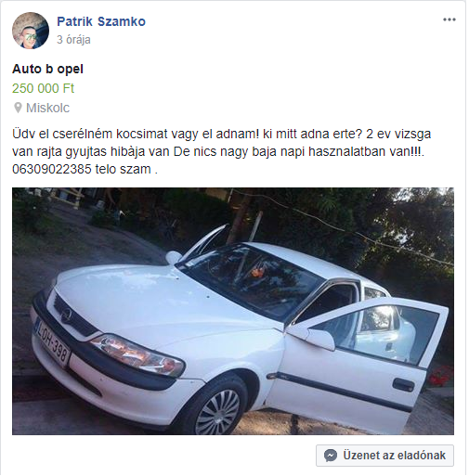
Task: Open the Miskolc location text
Action: pyautogui.click(x=47, y=108)
